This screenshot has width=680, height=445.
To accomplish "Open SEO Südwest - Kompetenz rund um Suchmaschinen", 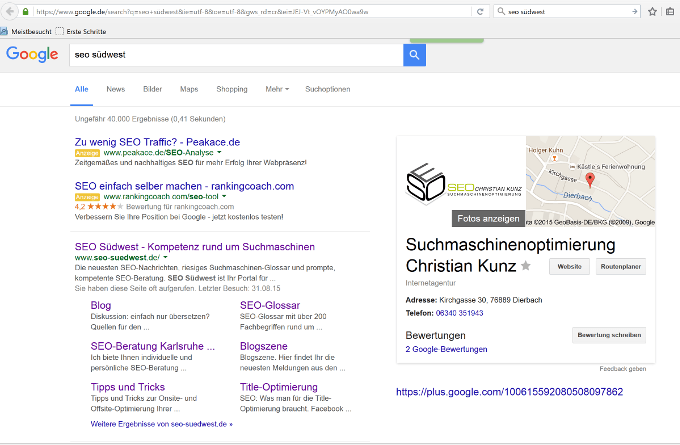I will (x=195, y=247).
